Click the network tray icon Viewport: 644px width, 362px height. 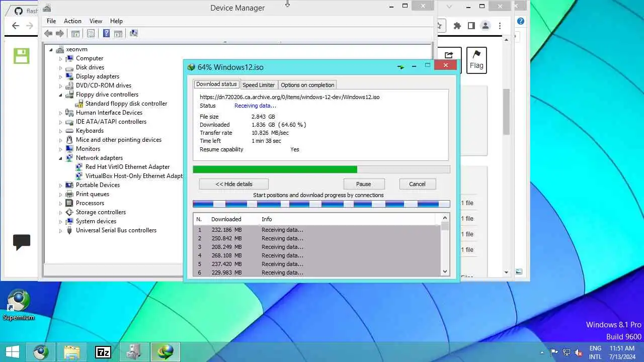point(567,352)
